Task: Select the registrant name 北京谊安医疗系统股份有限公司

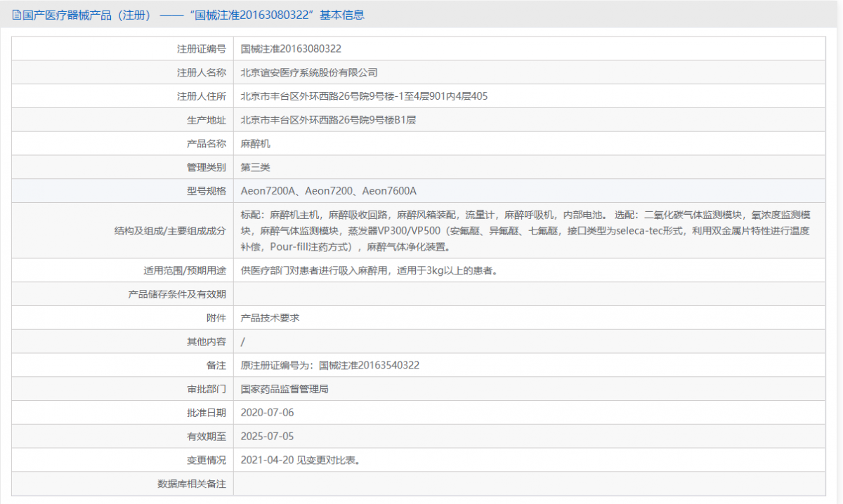Action: (309, 72)
